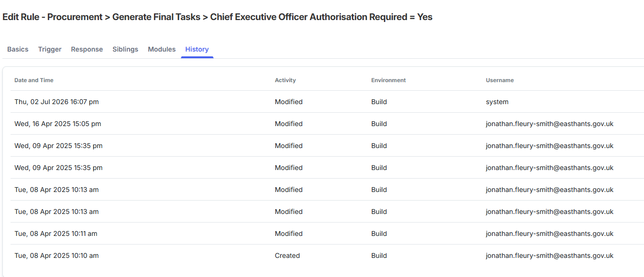Viewport: 644px width, 277px height.
Task: Click the Activity column header
Action: [x=285, y=80]
